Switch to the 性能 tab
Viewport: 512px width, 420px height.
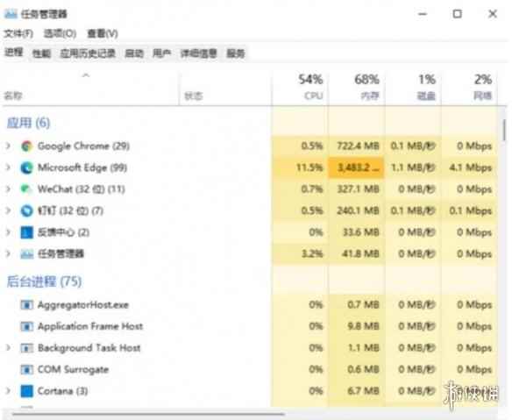[x=41, y=53]
